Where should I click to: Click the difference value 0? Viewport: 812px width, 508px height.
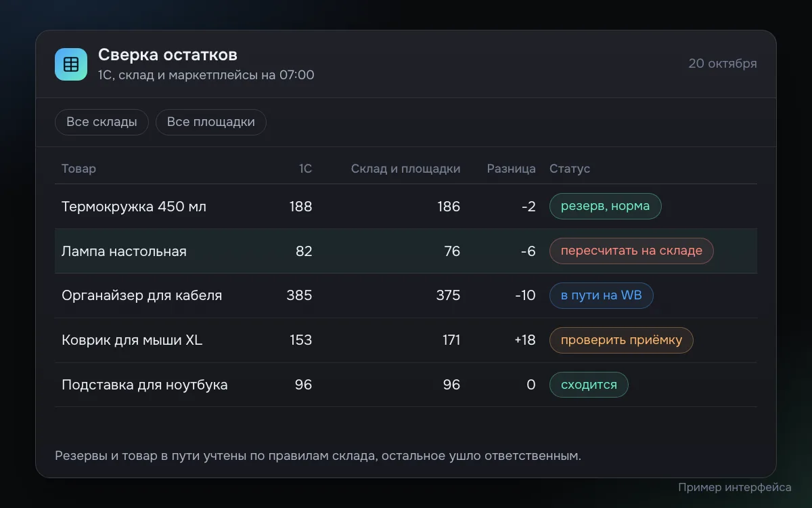pos(531,385)
